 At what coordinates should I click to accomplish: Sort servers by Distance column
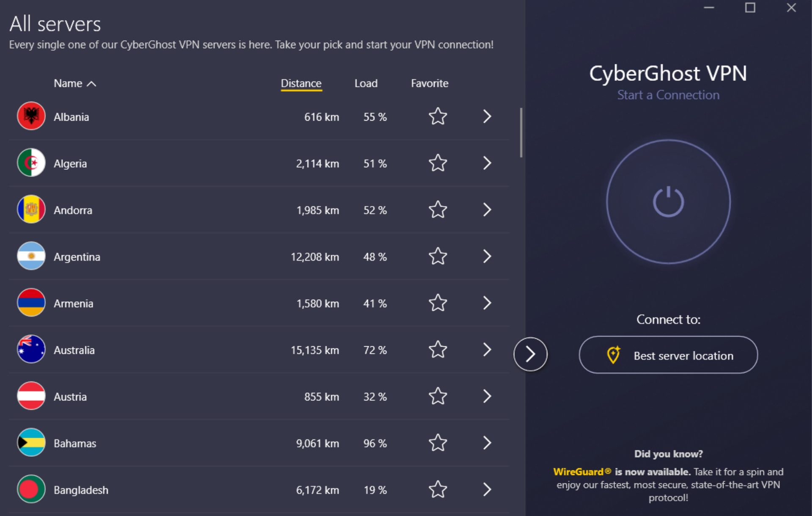point(301,83)
